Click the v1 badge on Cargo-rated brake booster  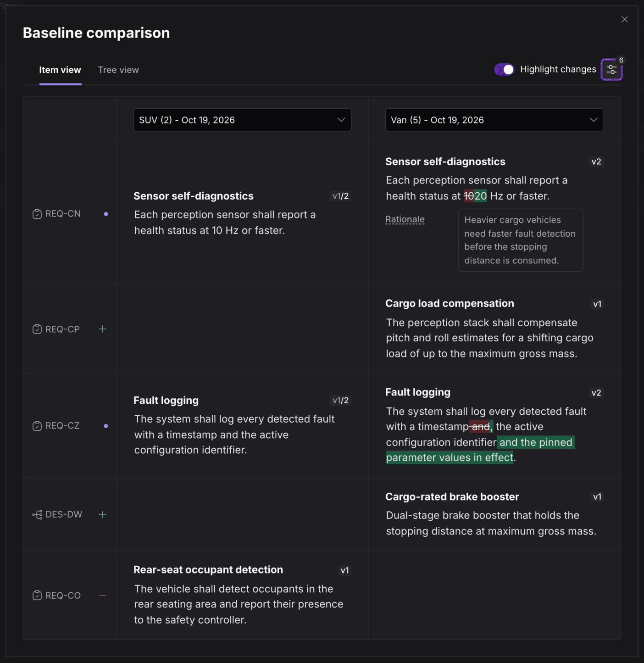pyautogui.click(x=597, y=497)
